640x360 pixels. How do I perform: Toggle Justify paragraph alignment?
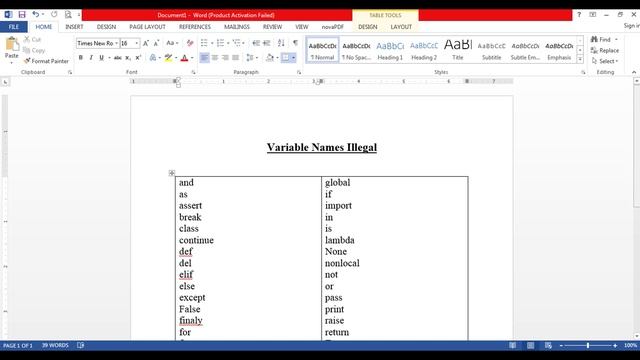click(x=236, y=58)
